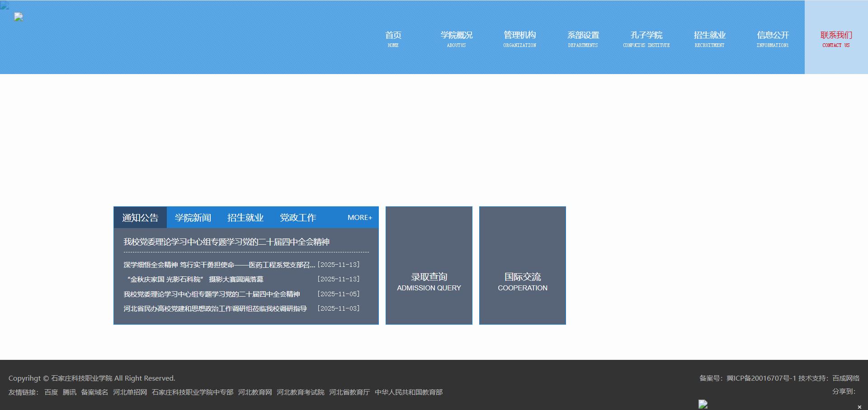
Task: Visit the 中华人民共和国教育部 footer link
Action: tap(409, 392)
